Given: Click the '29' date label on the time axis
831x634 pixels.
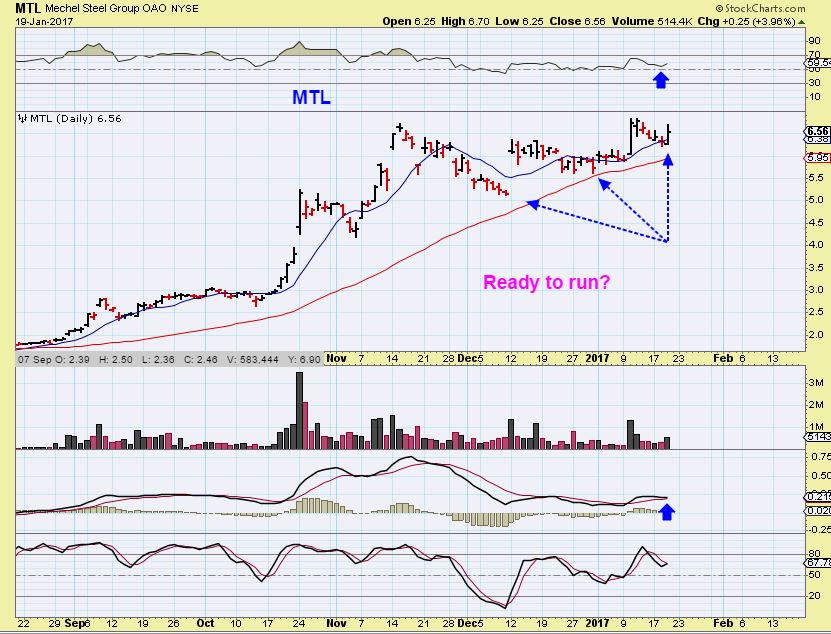Looking at the screenshot, I should click(55, 623).
